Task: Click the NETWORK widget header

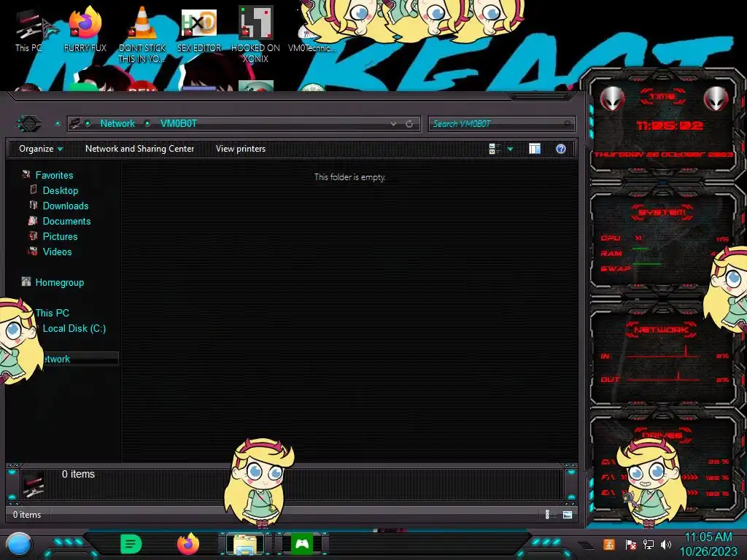Action: (x=662, y=330)
